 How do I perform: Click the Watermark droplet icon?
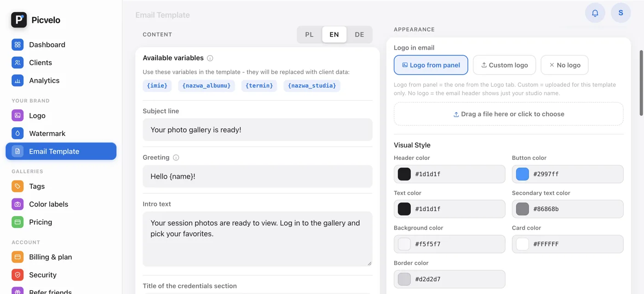pos(17,134)
